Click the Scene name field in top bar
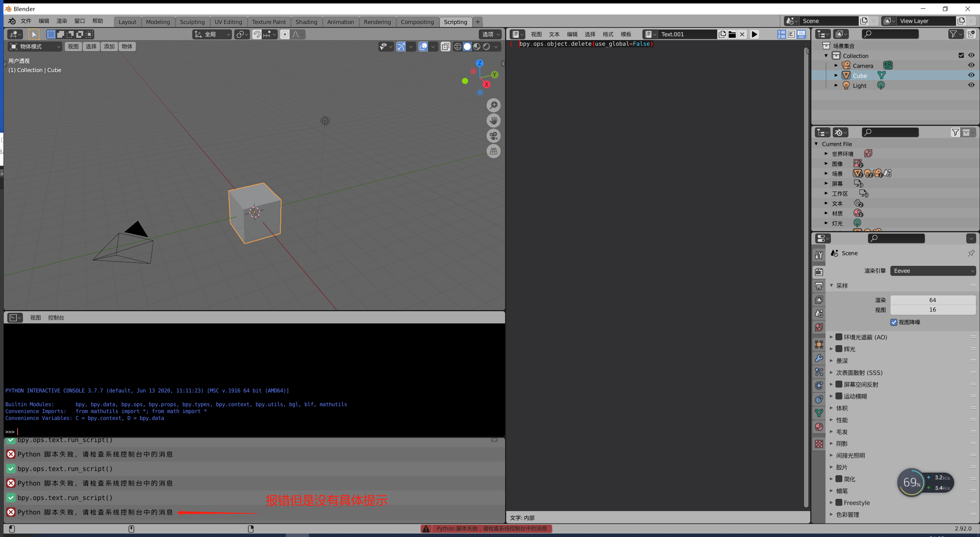980x537 pixels. click(x=829, y=21)
